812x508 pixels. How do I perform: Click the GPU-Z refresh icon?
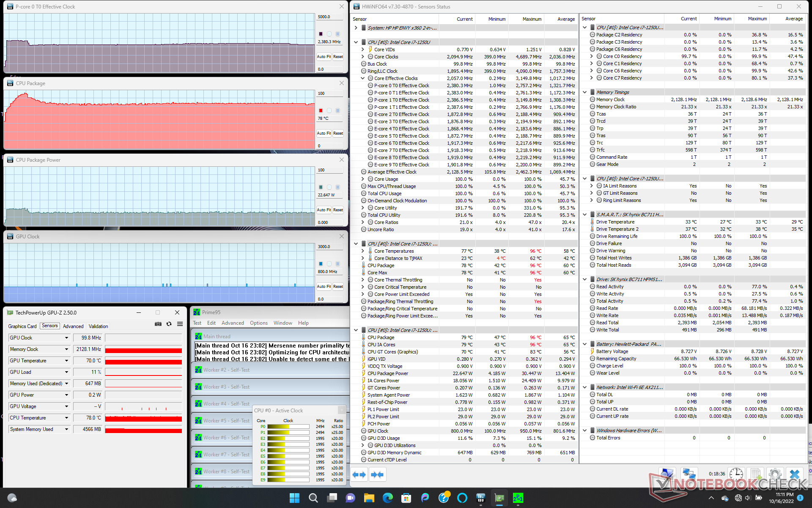click(169, 324)
